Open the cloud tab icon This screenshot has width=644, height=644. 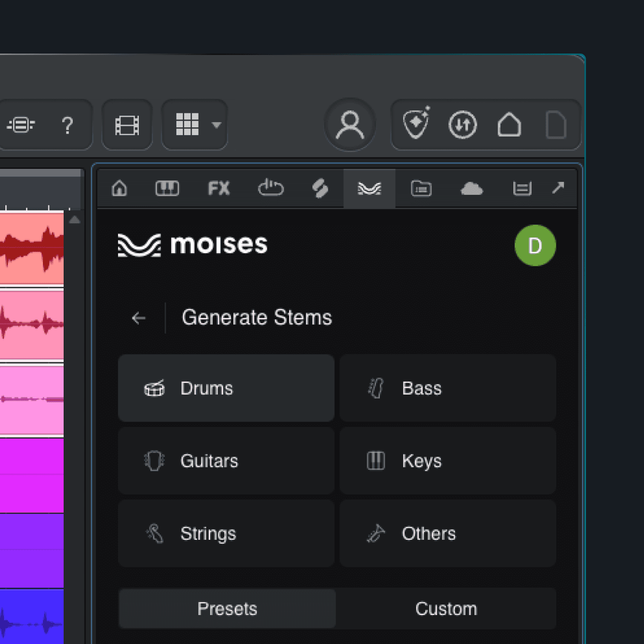click(471, 188)
